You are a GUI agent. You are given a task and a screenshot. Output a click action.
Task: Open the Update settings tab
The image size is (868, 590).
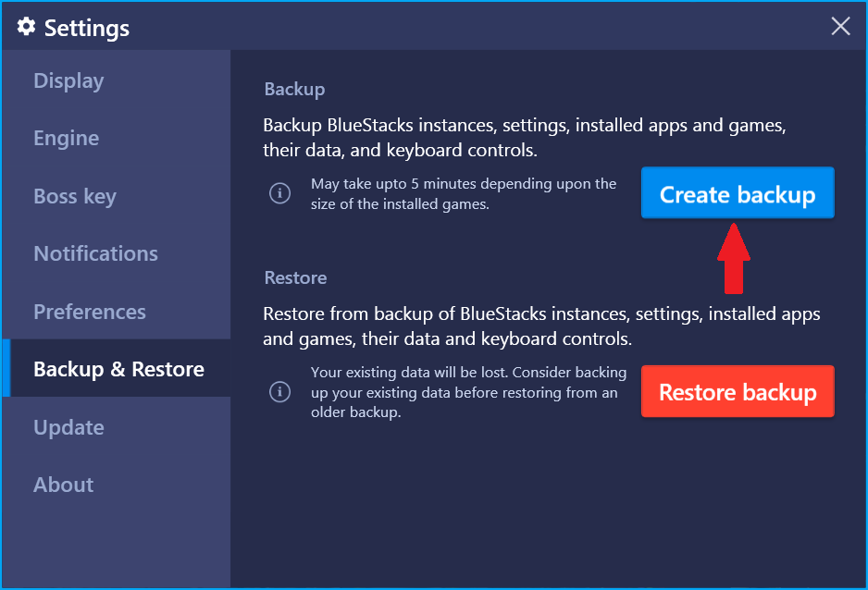click(x=117, y=427)
